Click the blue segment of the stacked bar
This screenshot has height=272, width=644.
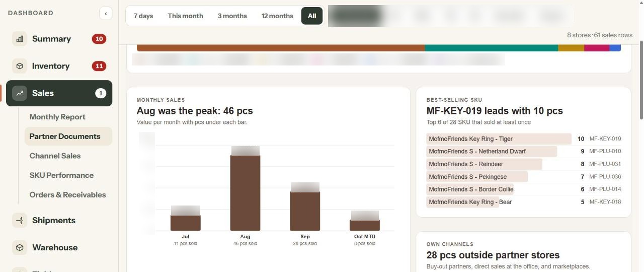[x=615, y=48]
